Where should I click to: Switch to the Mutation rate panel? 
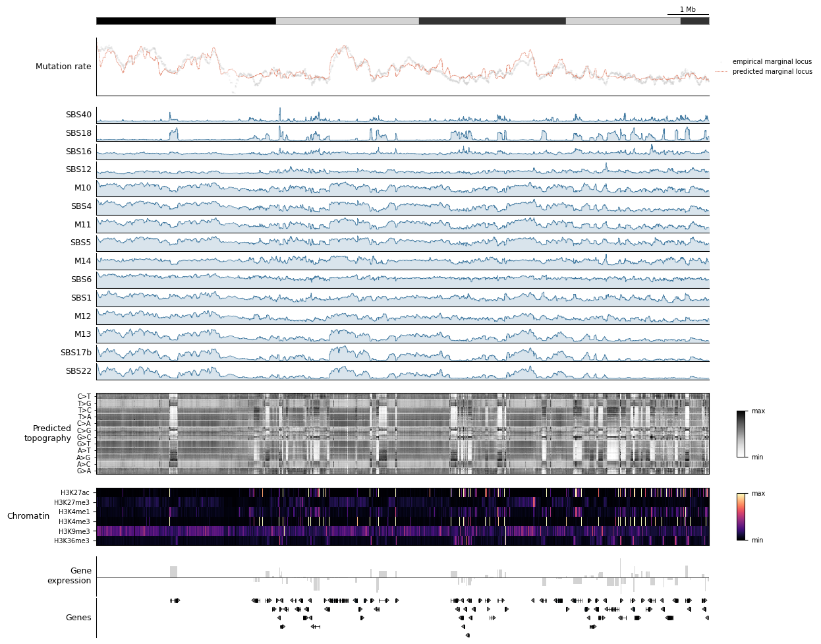64,67
